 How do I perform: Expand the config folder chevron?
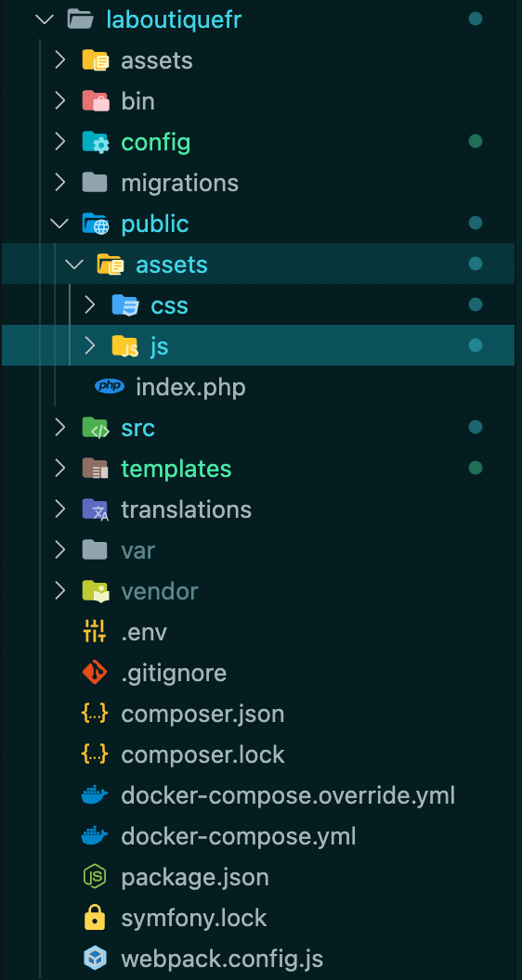60,142
